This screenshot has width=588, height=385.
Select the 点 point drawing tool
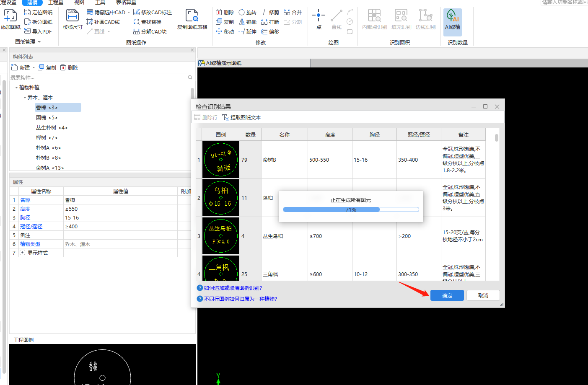coord(319,20)
